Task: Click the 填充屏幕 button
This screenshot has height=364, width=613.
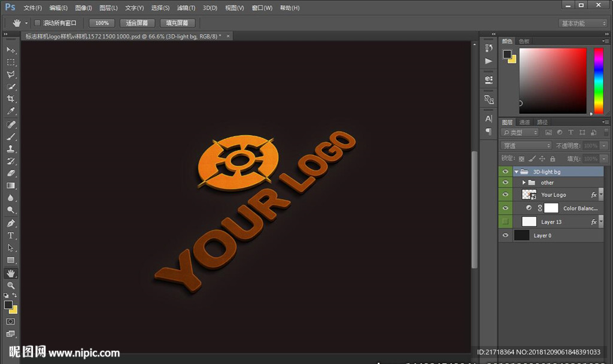Action: click(x=177, y=23)
